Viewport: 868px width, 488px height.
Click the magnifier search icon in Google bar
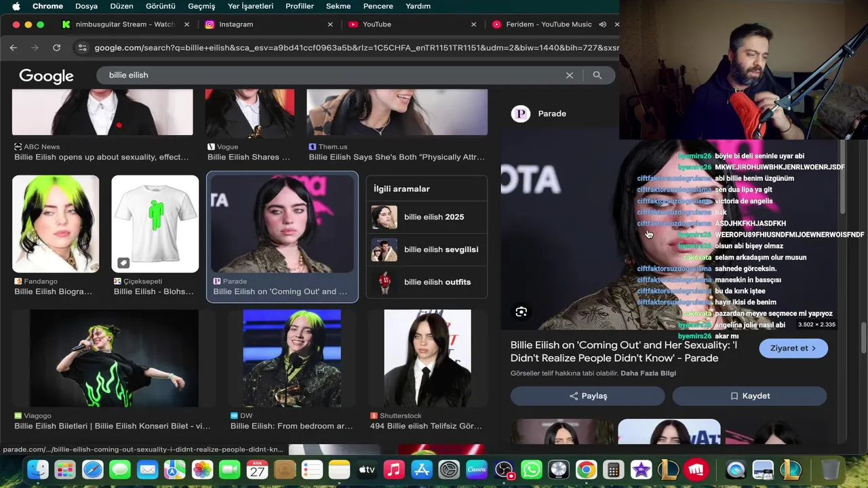pos(597,75)
